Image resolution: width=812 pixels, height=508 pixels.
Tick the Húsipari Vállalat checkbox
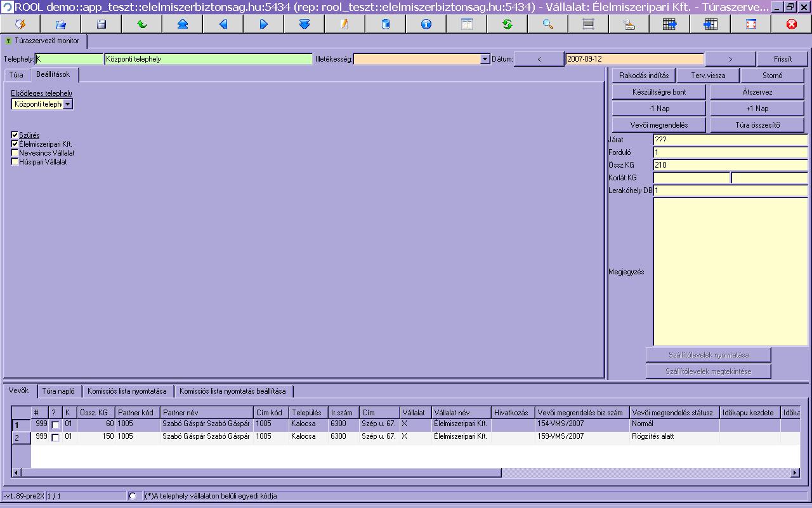pyautogui.click(x=15, y=162)
